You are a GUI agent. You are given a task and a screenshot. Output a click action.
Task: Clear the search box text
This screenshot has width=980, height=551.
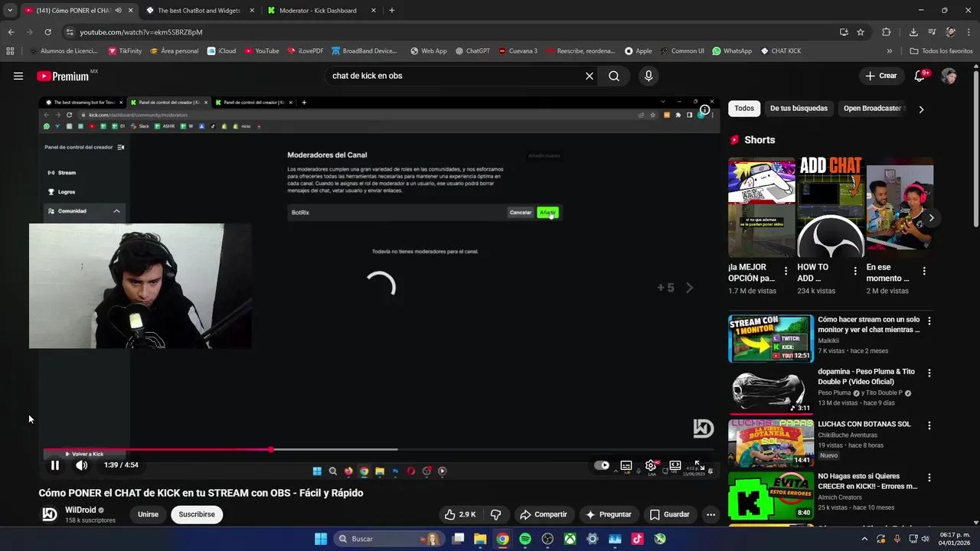tap(590, 76)
